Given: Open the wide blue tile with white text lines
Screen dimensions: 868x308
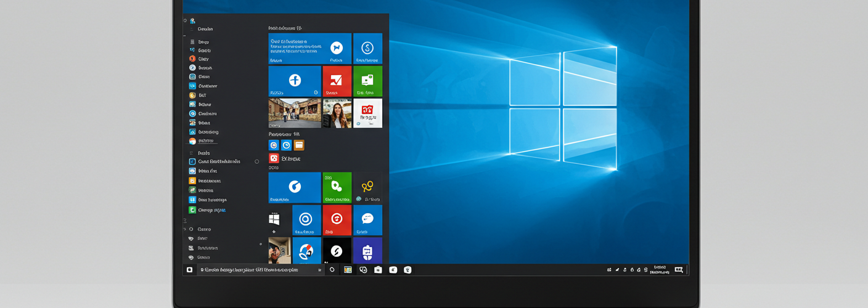Looking at the screenshot, I should 310,49.
